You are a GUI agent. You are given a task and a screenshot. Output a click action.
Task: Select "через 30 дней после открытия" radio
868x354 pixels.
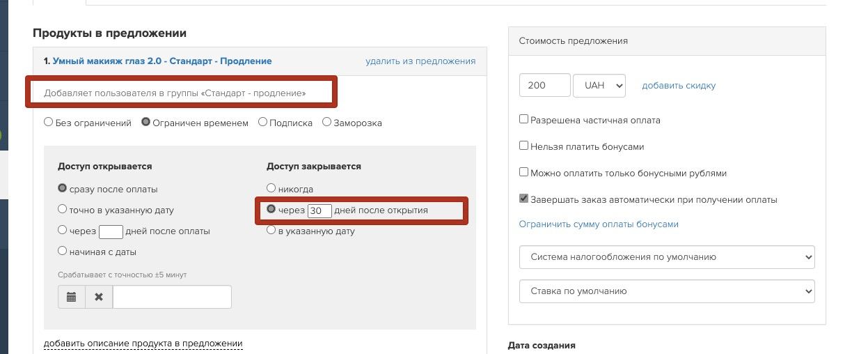tap(271, 209)
